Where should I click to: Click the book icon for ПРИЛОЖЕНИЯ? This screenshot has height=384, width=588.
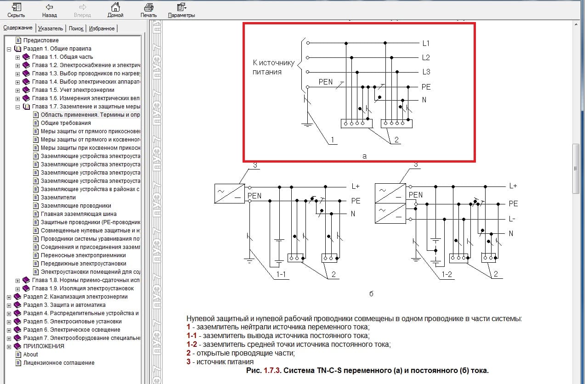18,346
